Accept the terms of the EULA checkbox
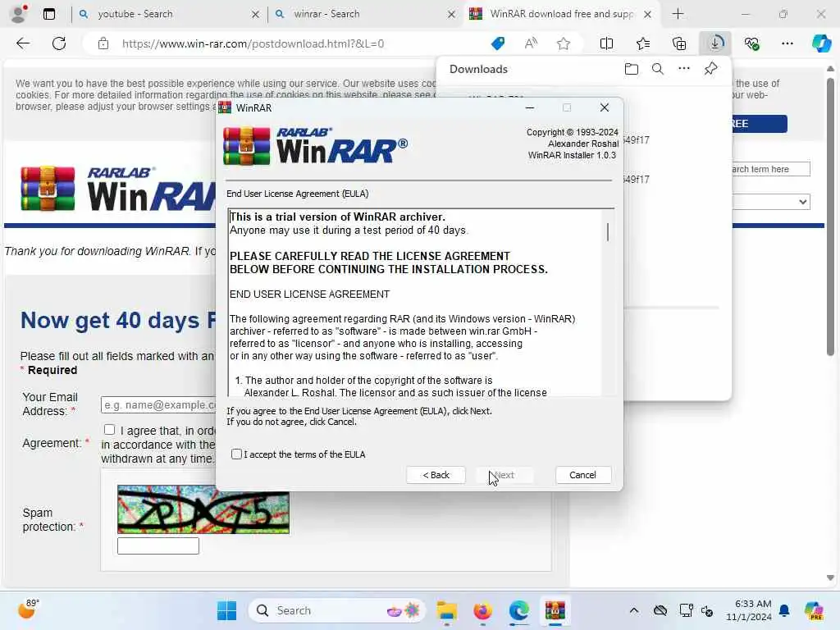840x630 pixels. pos(236,454)
